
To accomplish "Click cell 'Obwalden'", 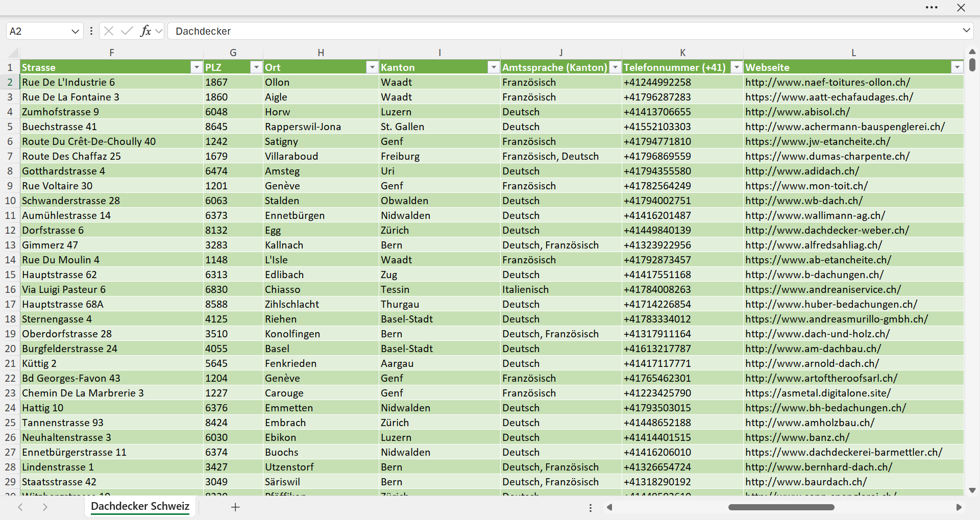I will pos(439,201).
